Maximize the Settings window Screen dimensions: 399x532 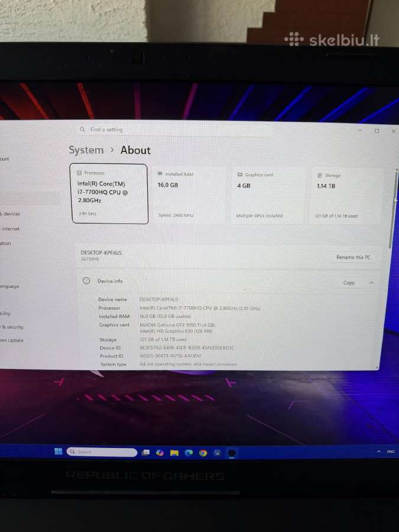coord(377,131)
